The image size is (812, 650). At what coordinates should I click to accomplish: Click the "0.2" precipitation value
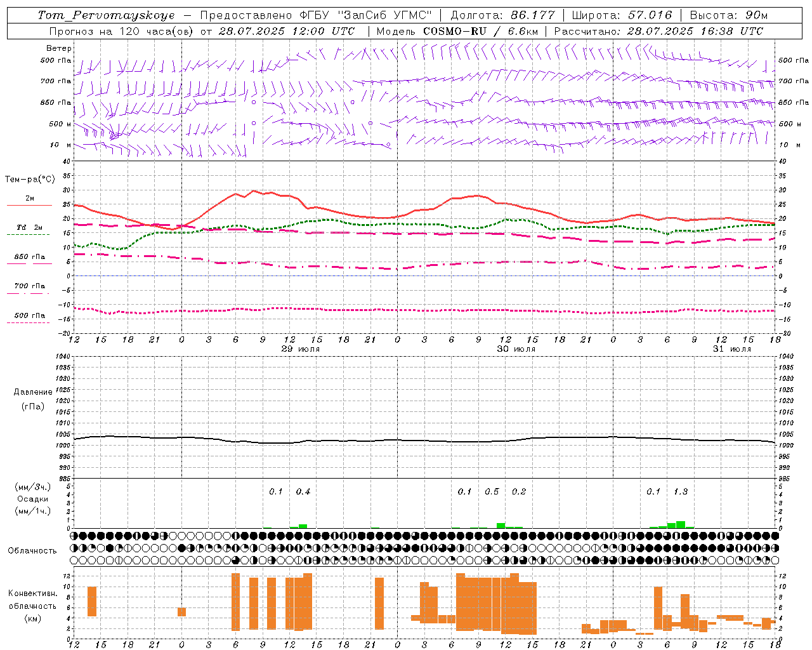(519, 491)
